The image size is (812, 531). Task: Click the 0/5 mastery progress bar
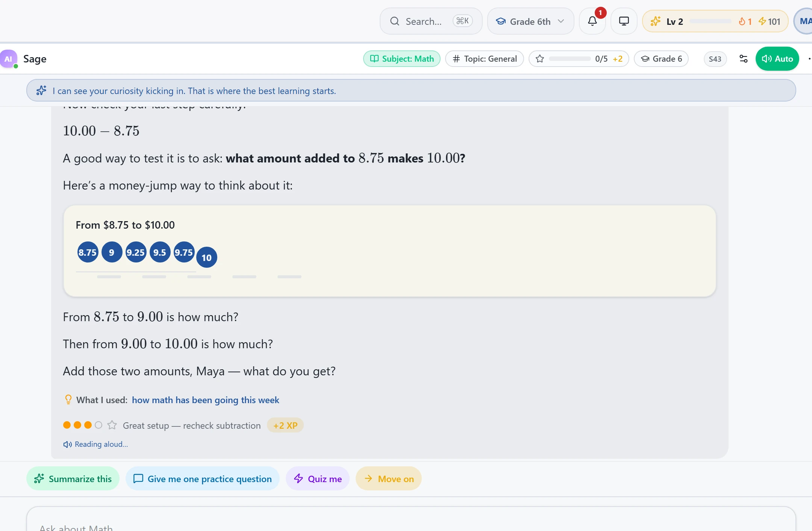(570, 59)
